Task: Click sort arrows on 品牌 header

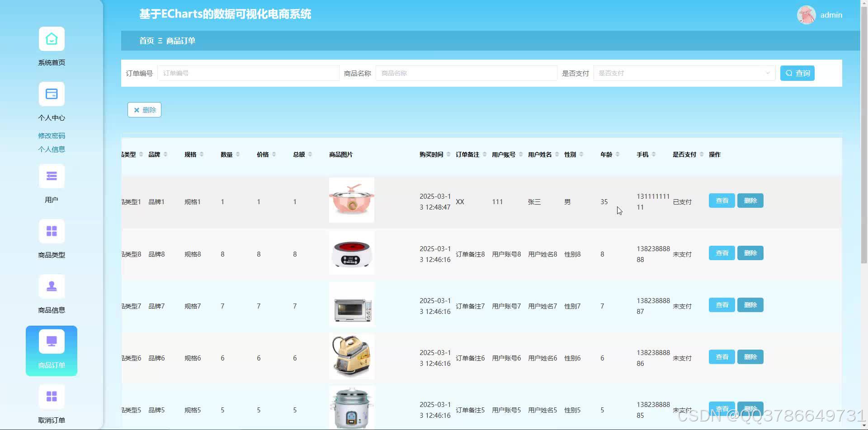Action: (x=166, y=154)
